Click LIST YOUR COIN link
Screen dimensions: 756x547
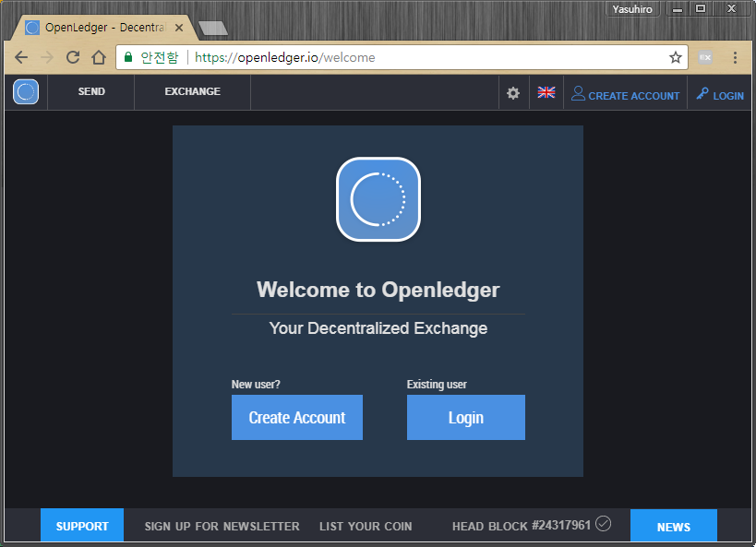click(x=366, y=527)
